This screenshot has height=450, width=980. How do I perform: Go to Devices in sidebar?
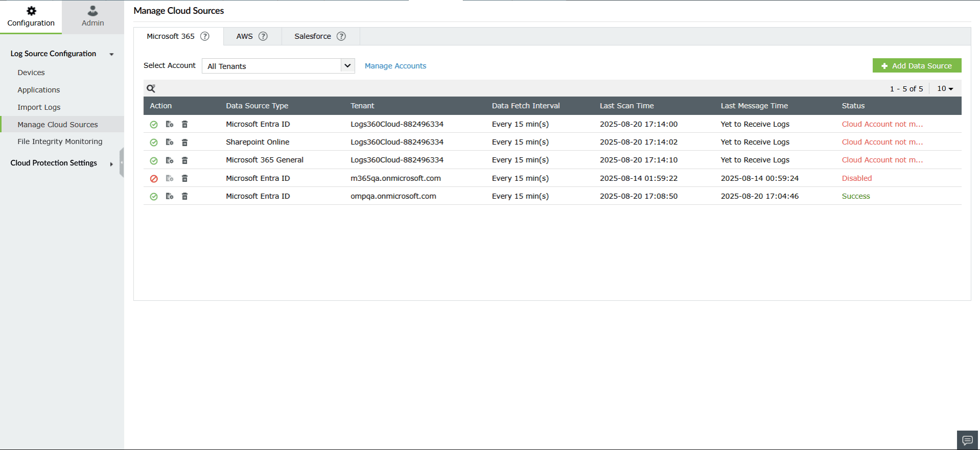(31, 73)
